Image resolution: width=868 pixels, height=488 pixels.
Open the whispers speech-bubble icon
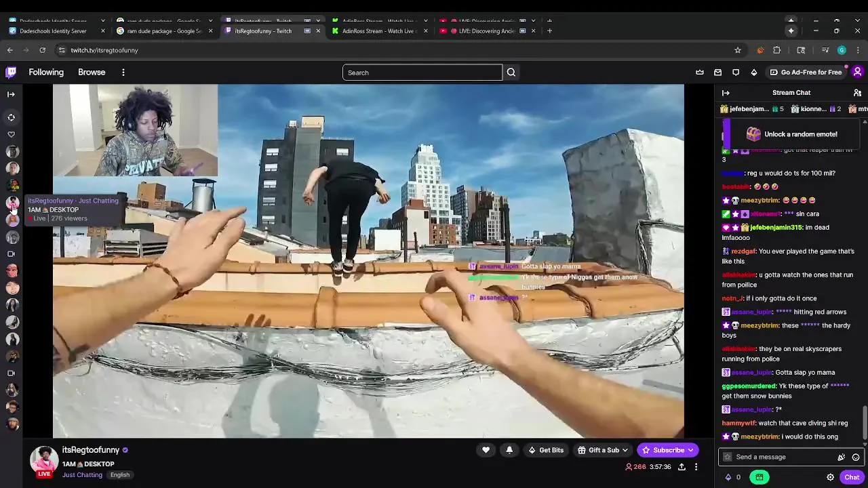click(736, 73)
